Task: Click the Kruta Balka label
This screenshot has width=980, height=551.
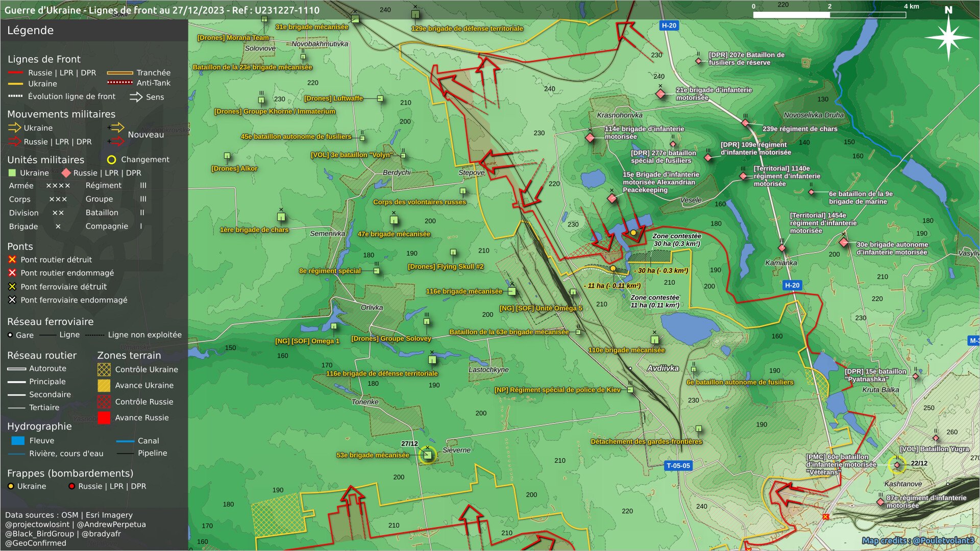Action: tap(881, 390)
